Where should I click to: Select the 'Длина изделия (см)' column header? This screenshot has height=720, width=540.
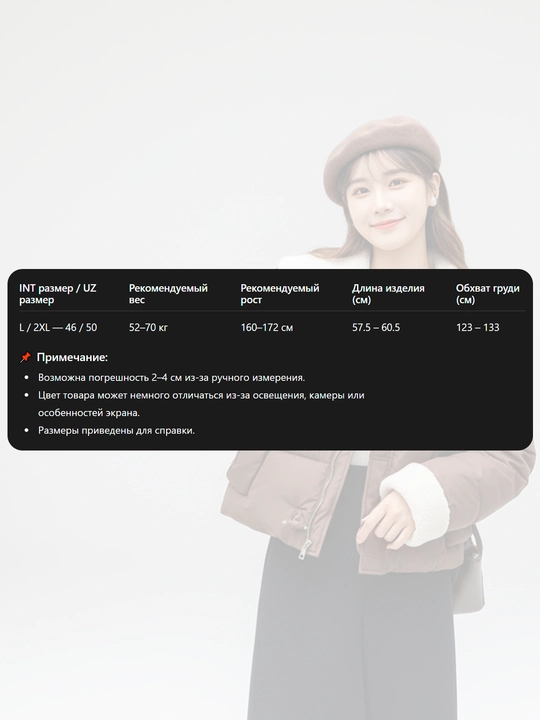(x=388, y=294)
